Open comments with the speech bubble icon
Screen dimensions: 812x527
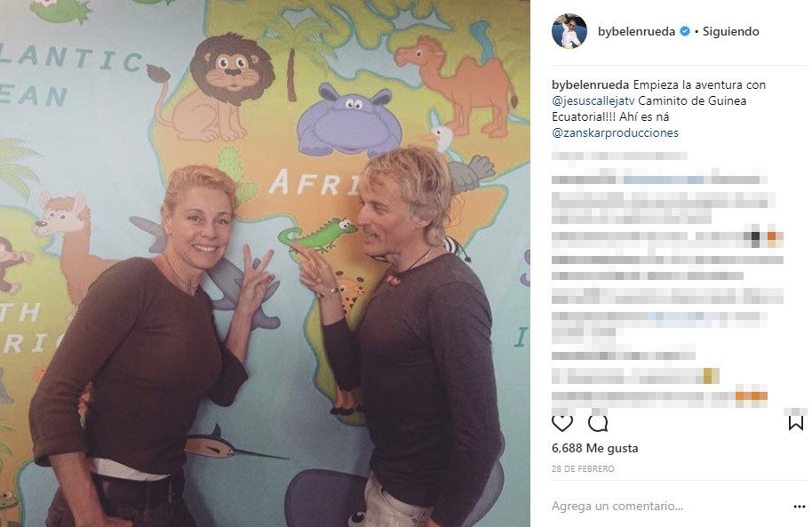tap(598, 423)
